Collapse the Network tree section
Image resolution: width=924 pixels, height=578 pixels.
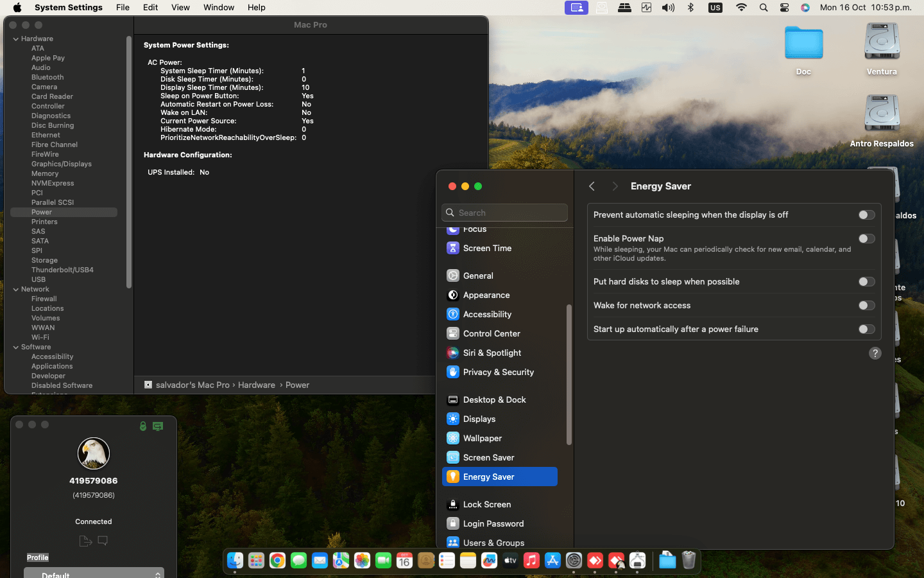point(16,290)
